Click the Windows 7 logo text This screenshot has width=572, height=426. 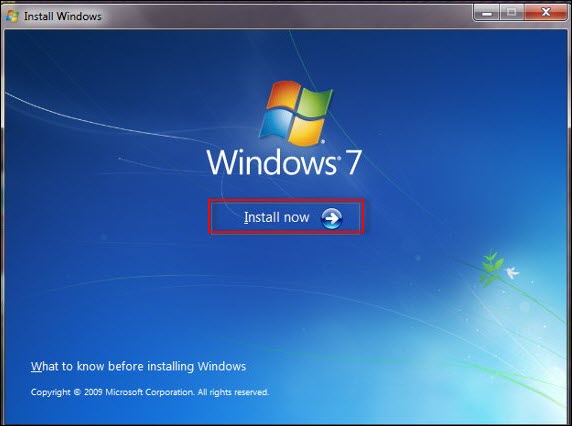pos(284,162)
